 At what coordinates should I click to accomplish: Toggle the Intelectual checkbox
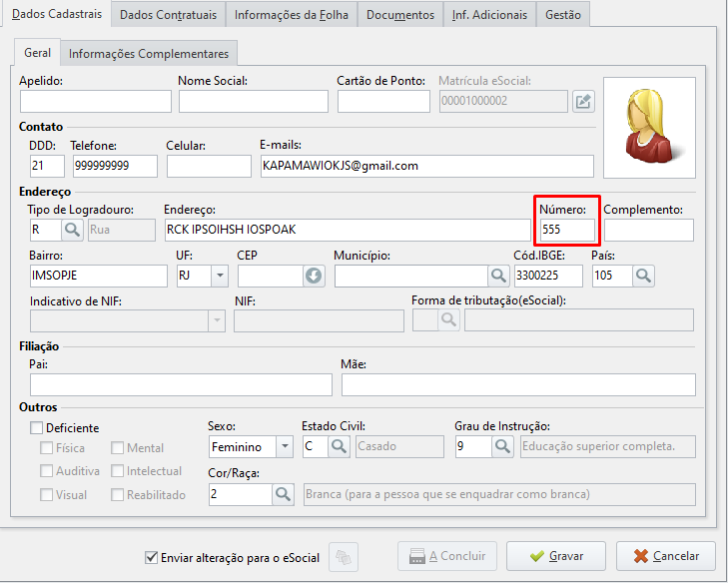(117, 471)
